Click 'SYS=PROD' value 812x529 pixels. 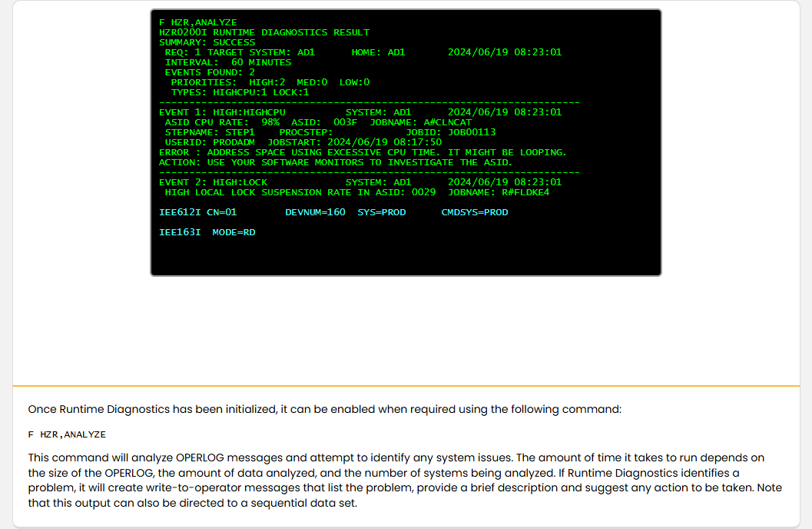tap(382, 212)
